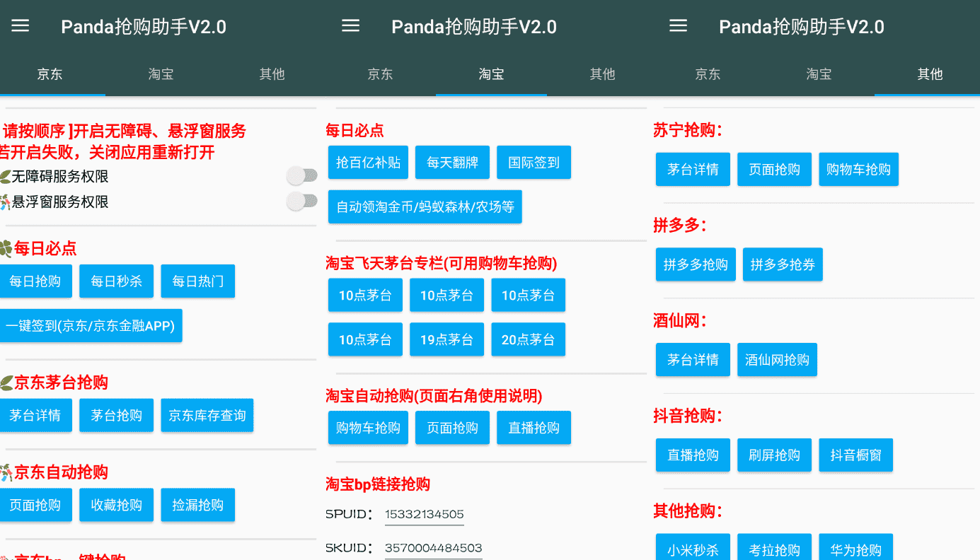Select the underlined 其他 tab
The height and width of the screenshot is (560, 980).
pyautogui.click(x=930, y=74)
